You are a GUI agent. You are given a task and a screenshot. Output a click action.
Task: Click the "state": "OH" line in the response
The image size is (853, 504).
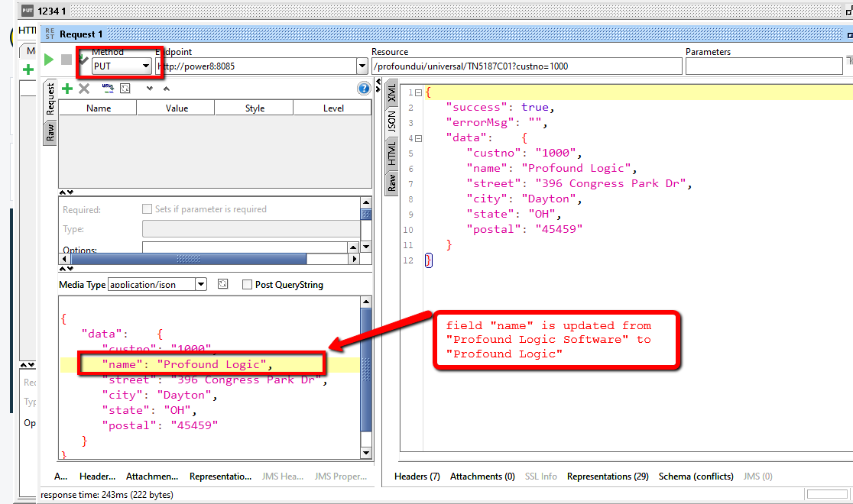coord(514,215)
